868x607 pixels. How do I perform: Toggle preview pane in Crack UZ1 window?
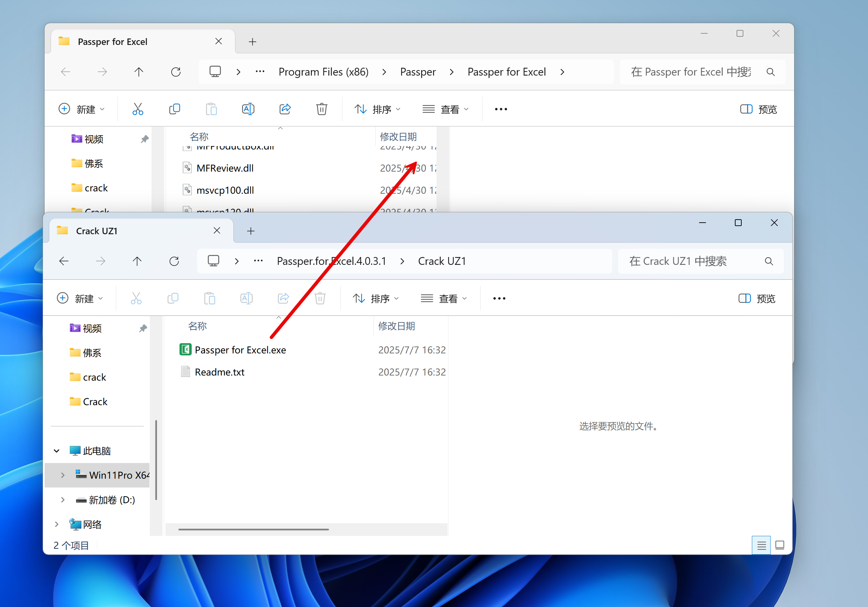pos(756,299)
